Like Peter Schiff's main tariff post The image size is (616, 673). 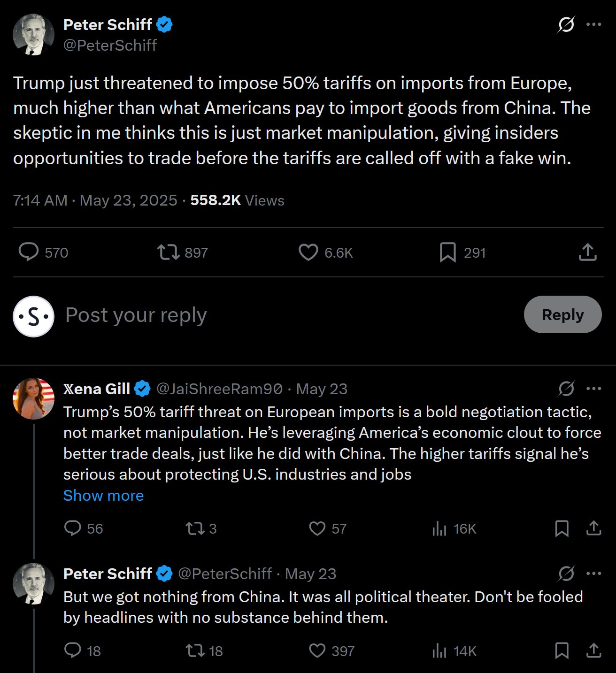[x=308, y=252]
